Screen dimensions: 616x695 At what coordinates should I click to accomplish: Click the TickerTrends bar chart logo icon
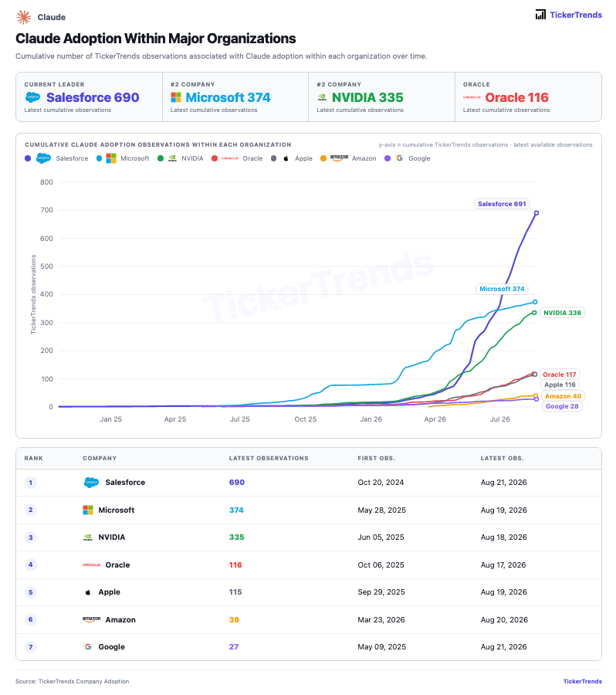click(x=540, y=15)
